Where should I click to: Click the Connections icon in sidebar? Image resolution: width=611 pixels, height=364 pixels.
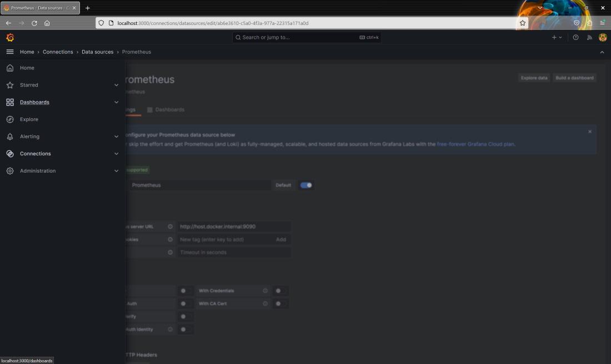10,153
